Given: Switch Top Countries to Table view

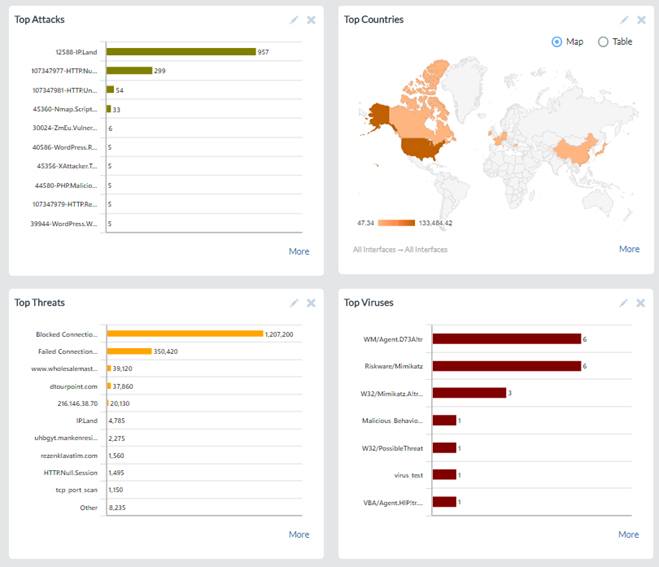Looking at the screenshot, I should [602, 42].
